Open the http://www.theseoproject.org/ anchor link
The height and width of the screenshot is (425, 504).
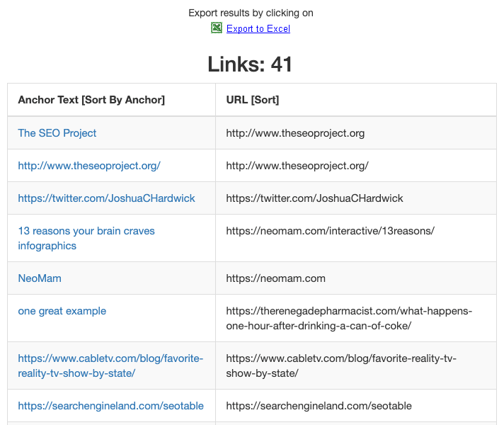point(89,166)
